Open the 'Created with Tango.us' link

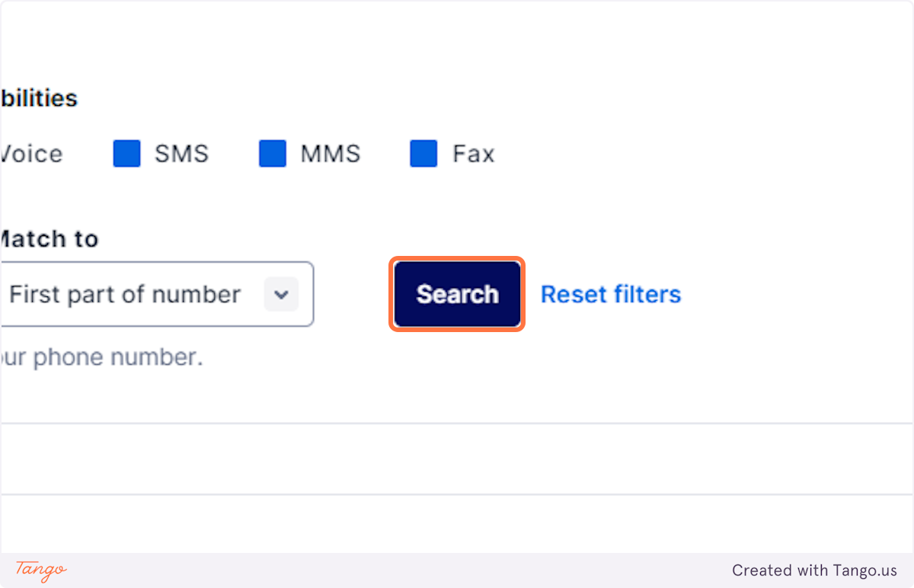coord(814,570)
